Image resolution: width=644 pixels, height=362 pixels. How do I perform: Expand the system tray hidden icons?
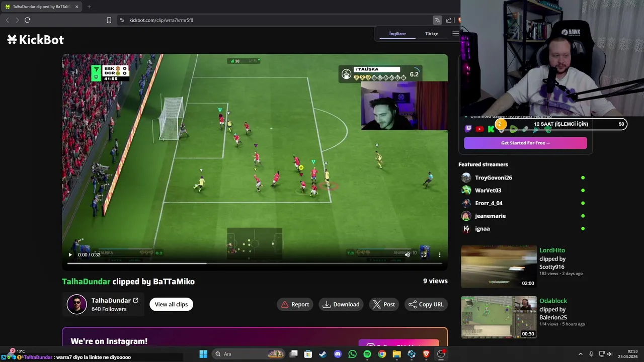click(x=580, y=354)
